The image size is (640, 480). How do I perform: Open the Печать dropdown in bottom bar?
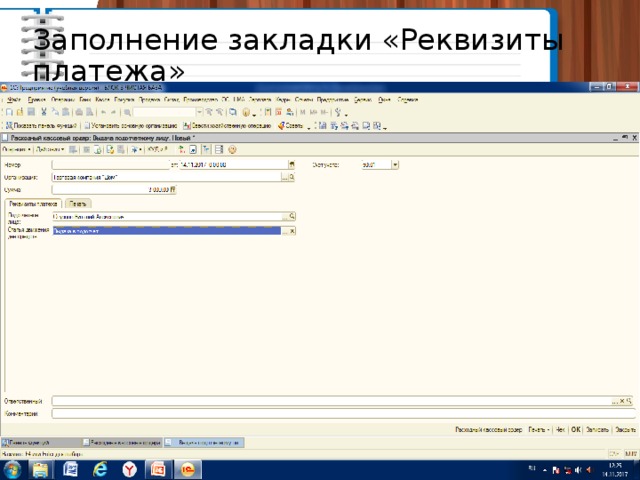tap(539, 429)
